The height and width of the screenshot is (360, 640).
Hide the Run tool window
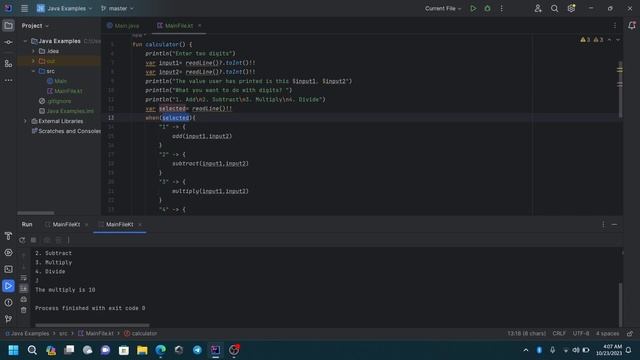[x=614, y=224]
